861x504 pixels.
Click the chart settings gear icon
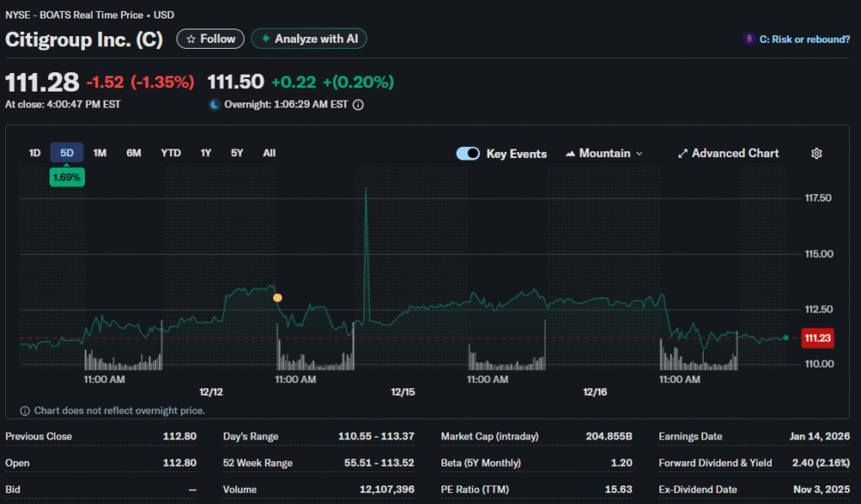point(816,154)
